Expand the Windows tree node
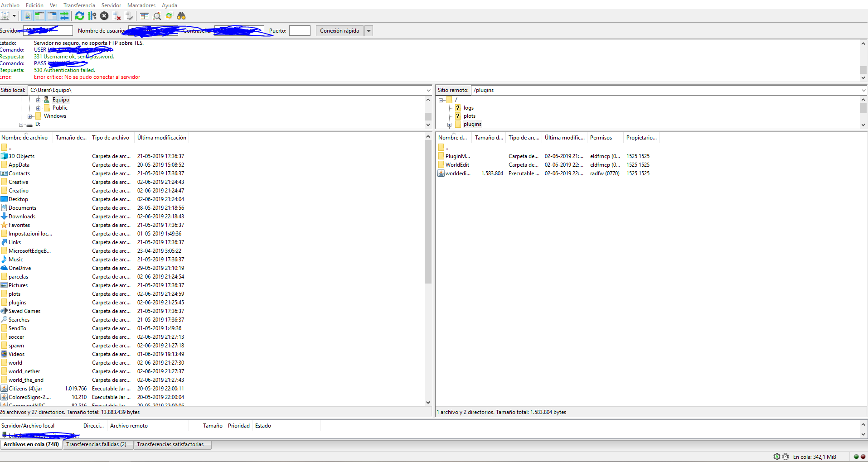Image resolution: width=868 pixels, height=462 pixels. click(30, 116)
